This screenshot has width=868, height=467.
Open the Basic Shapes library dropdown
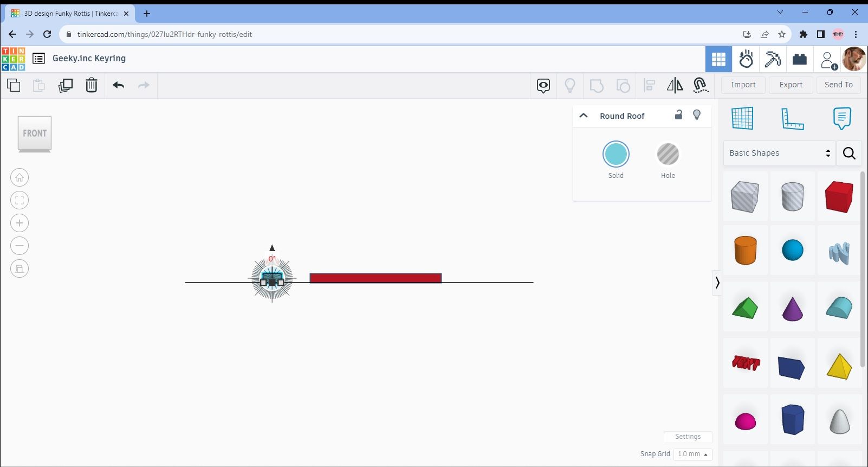[x=779, y=153]
